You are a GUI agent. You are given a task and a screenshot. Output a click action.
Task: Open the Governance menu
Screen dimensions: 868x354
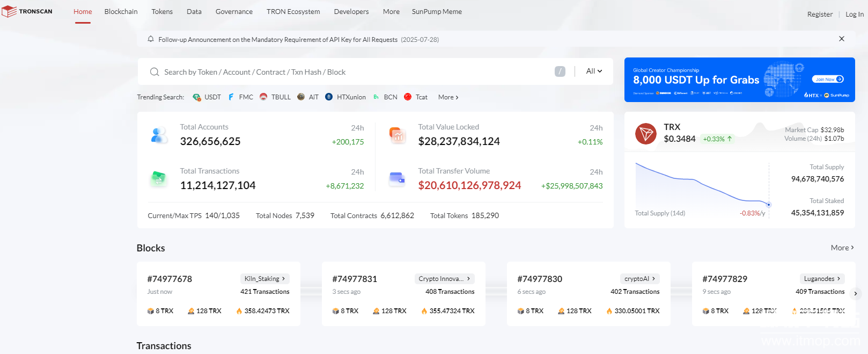[234, 12]
